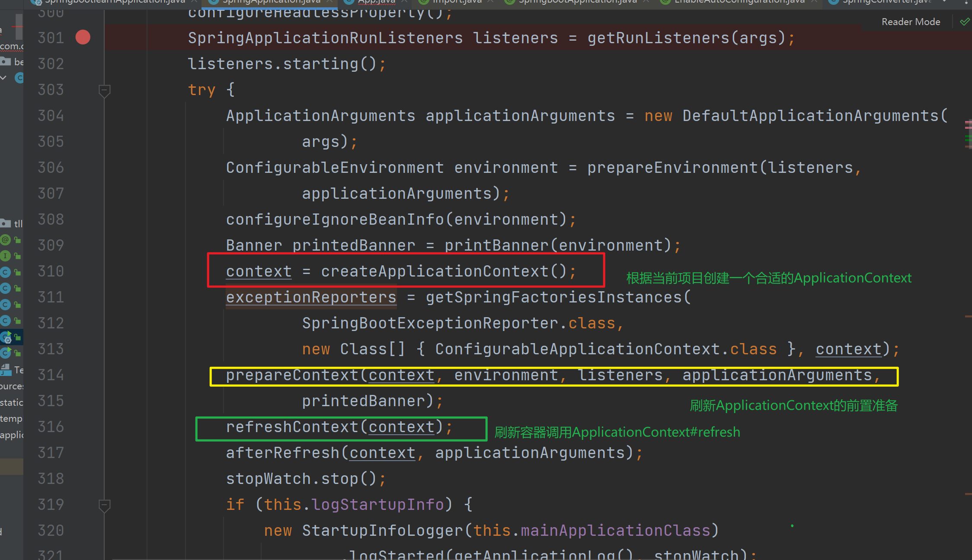
Task: Click line number 317 to toggle a breakpoint
Action: (x=51, y=453)
